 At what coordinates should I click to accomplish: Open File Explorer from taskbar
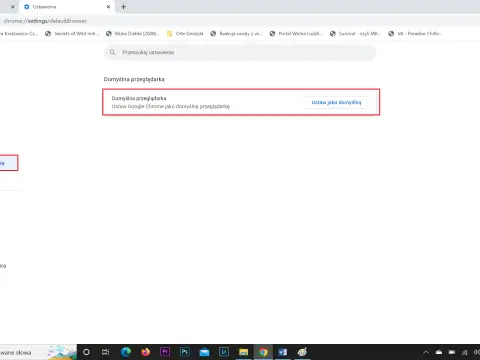[x=244, y=352]
